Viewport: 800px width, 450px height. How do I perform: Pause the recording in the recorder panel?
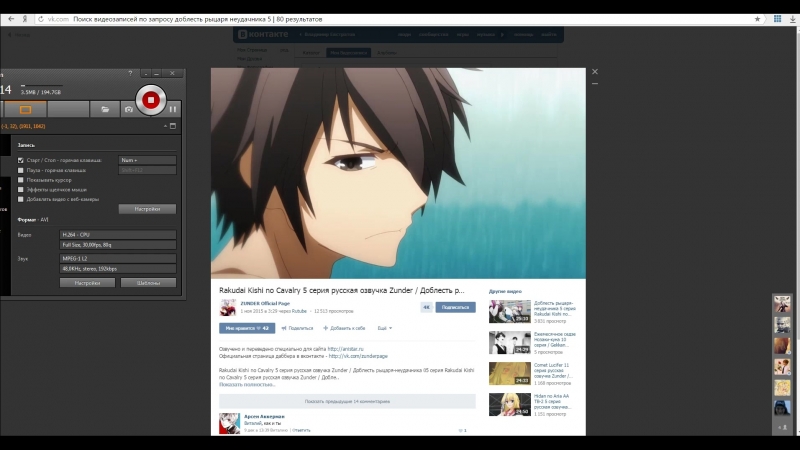173,109
